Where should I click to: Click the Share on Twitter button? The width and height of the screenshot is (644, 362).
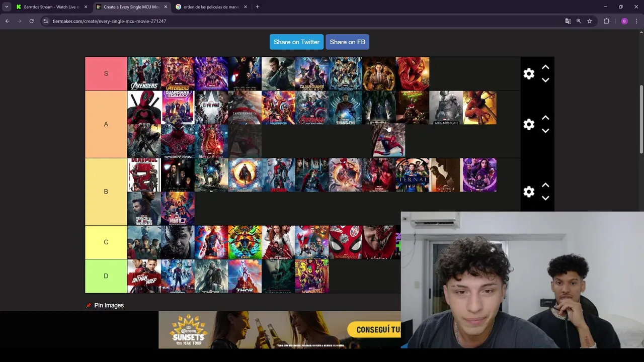(296, 42)
